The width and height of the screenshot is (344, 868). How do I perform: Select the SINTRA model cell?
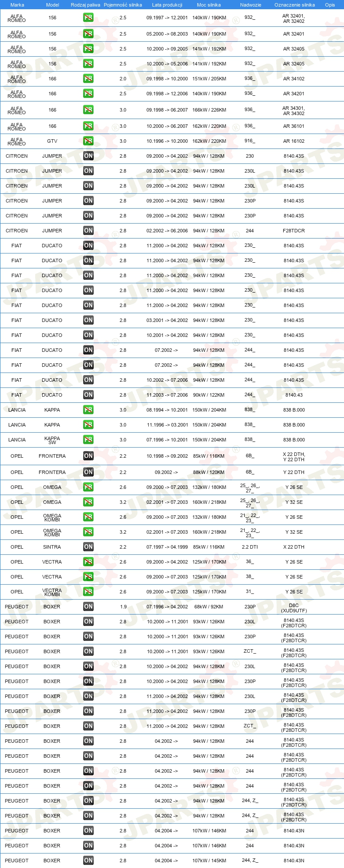pyautogui.click(x=52, y=547)
